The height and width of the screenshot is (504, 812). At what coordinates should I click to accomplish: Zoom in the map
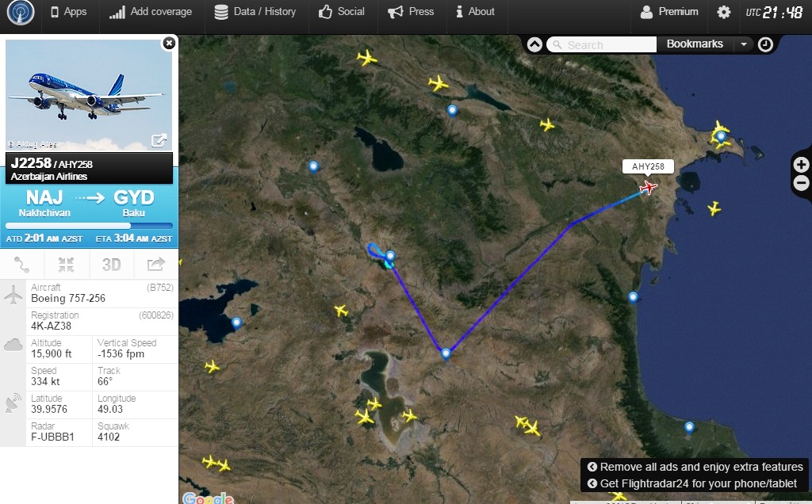click(x=801, y=165)
